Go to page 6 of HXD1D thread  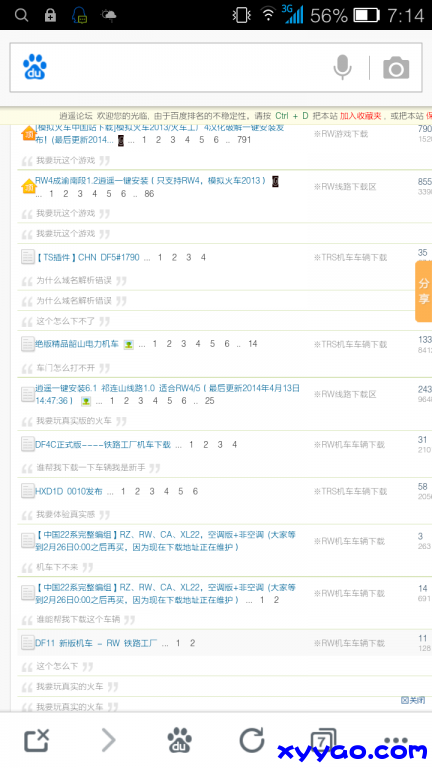click(195, 491)
